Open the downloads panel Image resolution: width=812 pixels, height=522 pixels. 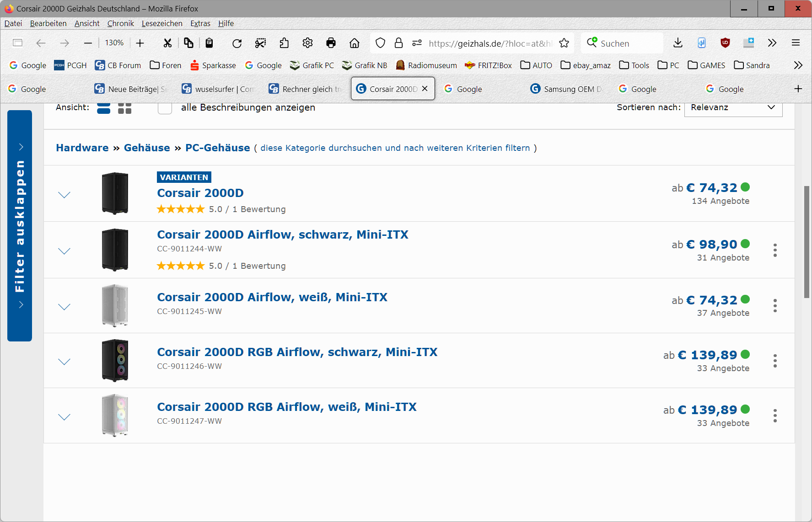(x=678, y=43)
